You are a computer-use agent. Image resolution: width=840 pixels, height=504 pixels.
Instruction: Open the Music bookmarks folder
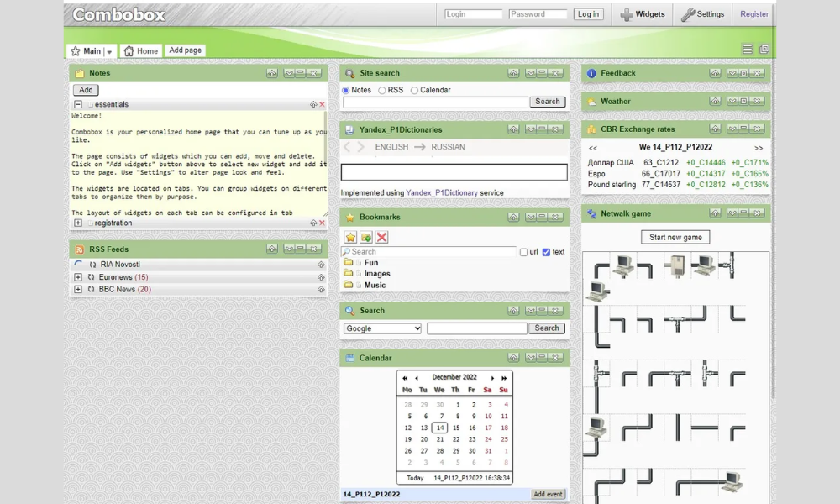click(x=375, y=286)
